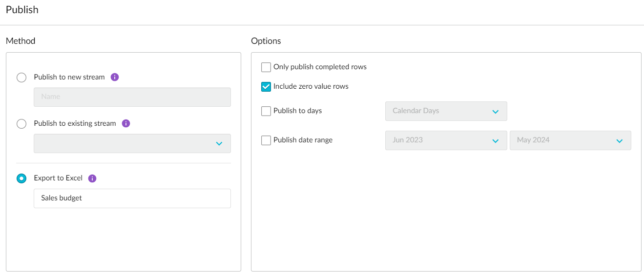Open the existing stream selection dropdown
This screenshot has width=644, height=274.
tap(132, 143)
